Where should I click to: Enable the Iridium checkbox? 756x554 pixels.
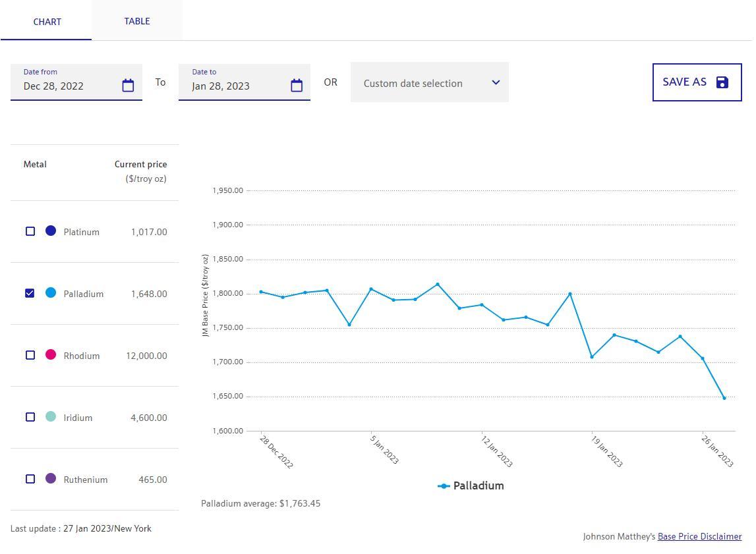tap(30, 417)
